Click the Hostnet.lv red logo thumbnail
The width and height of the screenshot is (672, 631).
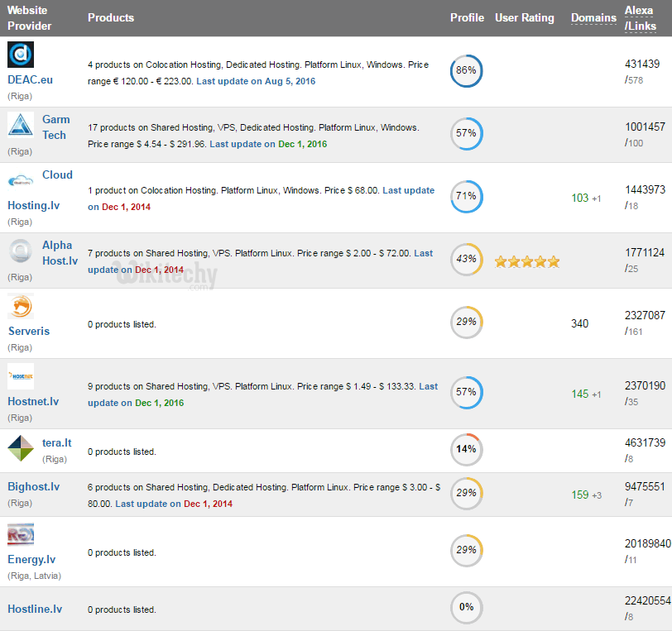click(x=20, y=376)
